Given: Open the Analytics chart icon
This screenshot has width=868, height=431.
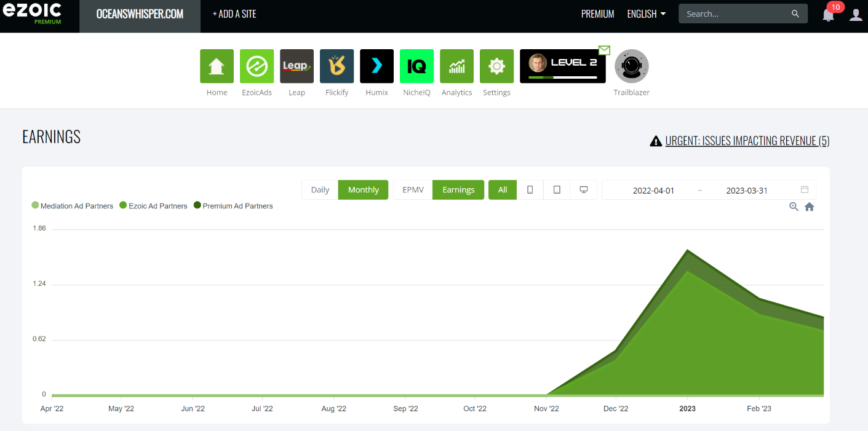Looking at the screenshot, I should 456,66.
